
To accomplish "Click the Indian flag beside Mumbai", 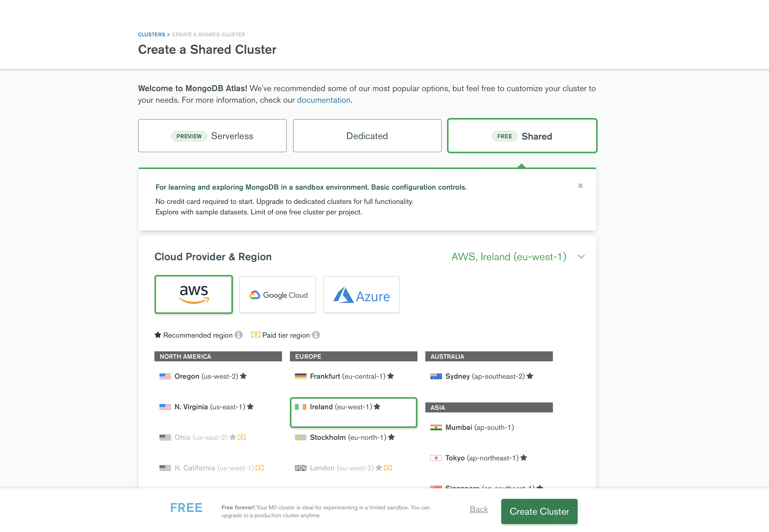I will (x=436, y=427).
